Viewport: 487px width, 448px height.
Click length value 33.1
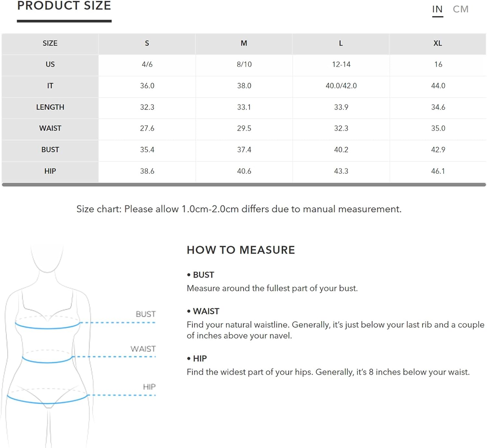click(x=244, y=107)
